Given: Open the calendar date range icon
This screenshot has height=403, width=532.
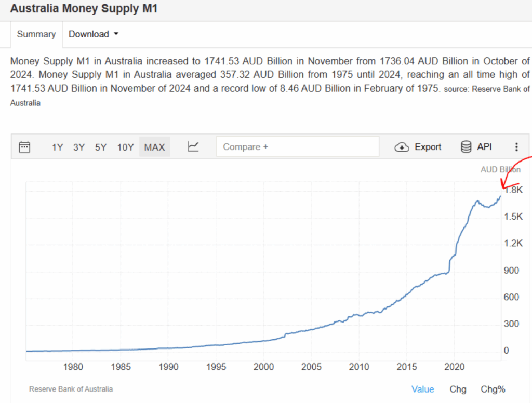Looking at the screenshot, I should [x=24, y=147].
